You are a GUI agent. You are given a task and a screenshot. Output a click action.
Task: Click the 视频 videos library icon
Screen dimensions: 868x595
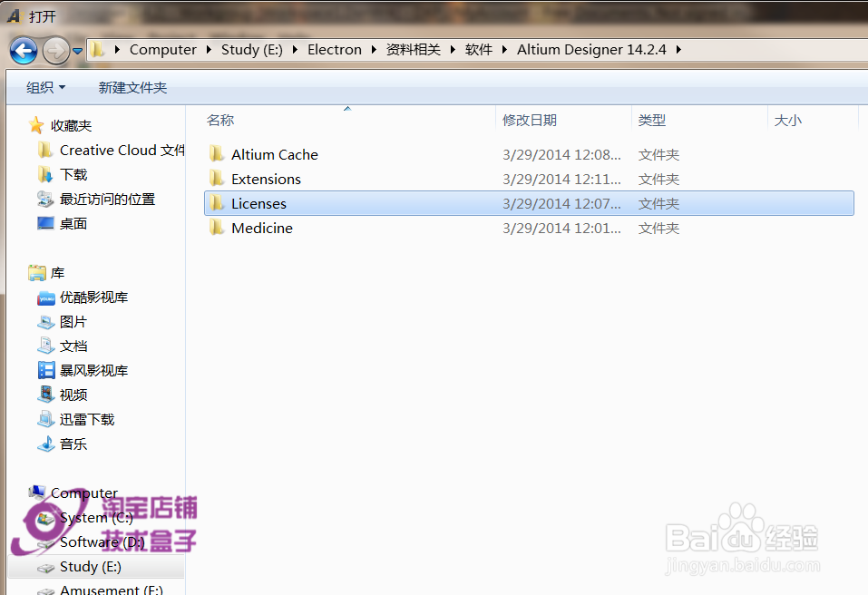pyautogui.click(x=46, y=394)
